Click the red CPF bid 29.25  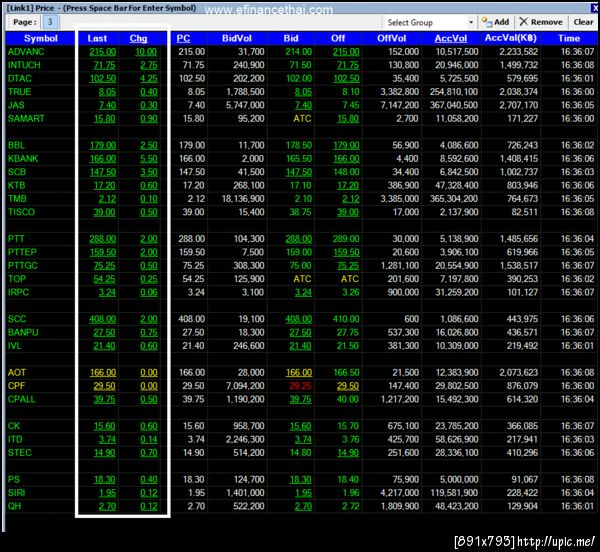coord(300,386)
